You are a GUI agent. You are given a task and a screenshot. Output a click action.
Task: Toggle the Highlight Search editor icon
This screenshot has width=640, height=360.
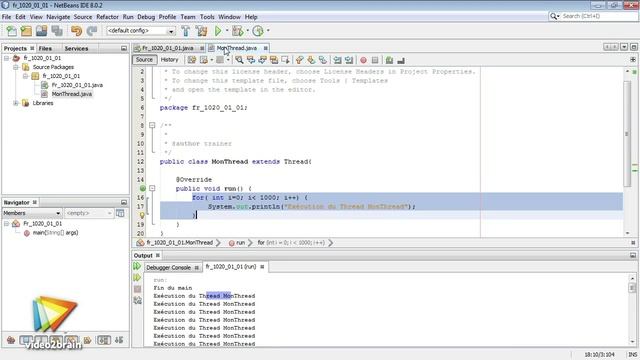click(273, 60)
